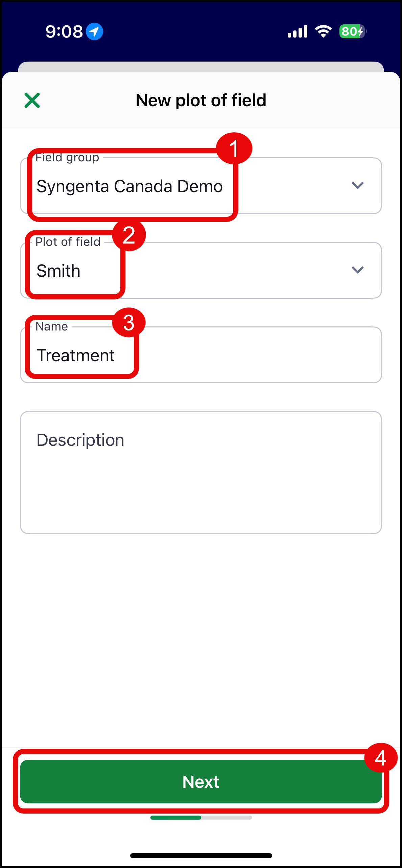The width and height of the screenshot is (402, 868).
Task: Click the red step 2 badge
Action: point(129,235)
